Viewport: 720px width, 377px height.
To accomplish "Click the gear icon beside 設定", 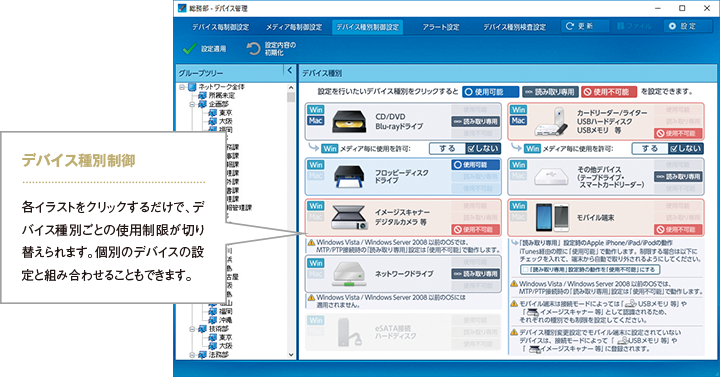I will point(672,26).
